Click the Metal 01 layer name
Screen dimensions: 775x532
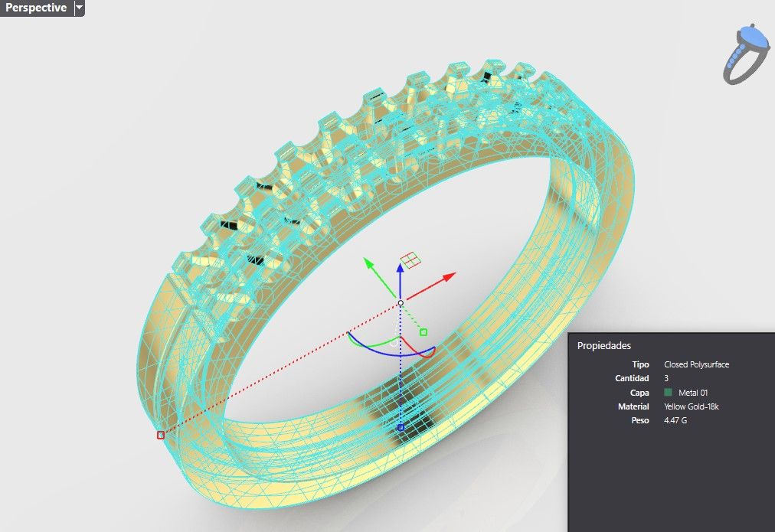pyautogui.click(x=695, y=392)
